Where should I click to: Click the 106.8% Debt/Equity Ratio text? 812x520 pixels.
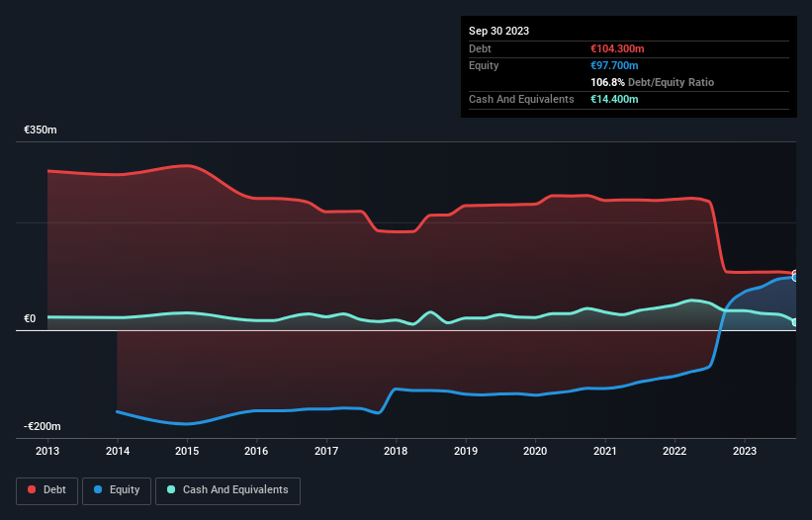point(652,82)
